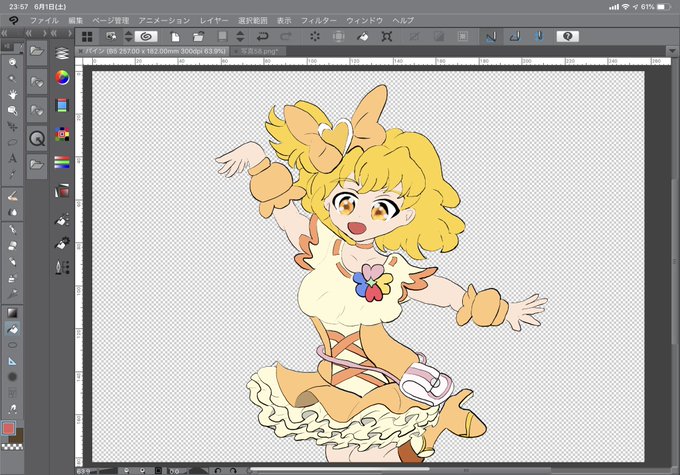
Task: Click the clear (dotted circle) icon
Action: [x=315, y=37]
